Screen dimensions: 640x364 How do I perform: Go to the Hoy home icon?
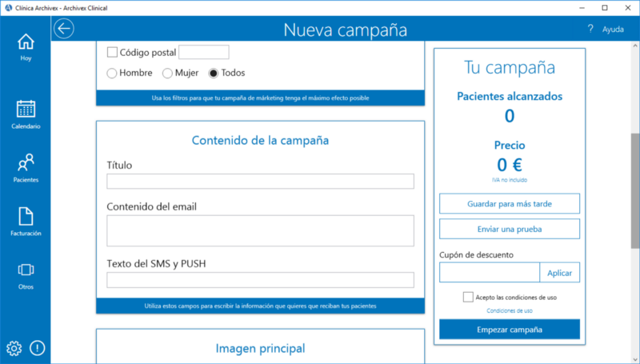tap(26, 47)
